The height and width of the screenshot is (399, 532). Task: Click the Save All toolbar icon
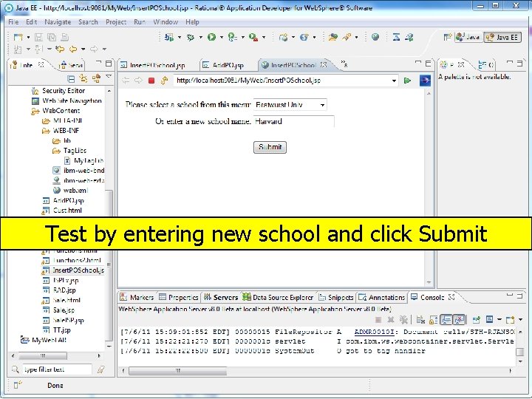coord(52,38)
